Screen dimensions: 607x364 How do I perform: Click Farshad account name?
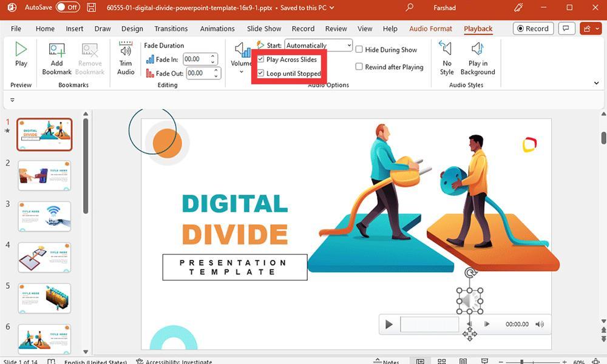444,8
